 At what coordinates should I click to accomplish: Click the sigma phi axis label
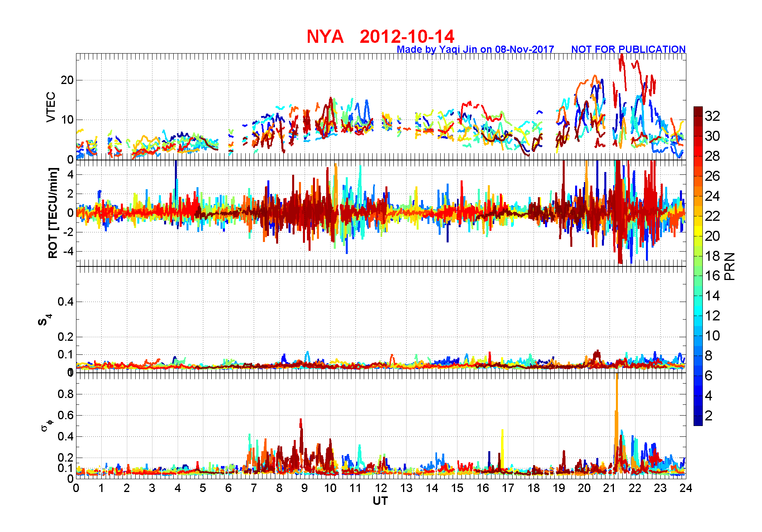click(47, 425)
